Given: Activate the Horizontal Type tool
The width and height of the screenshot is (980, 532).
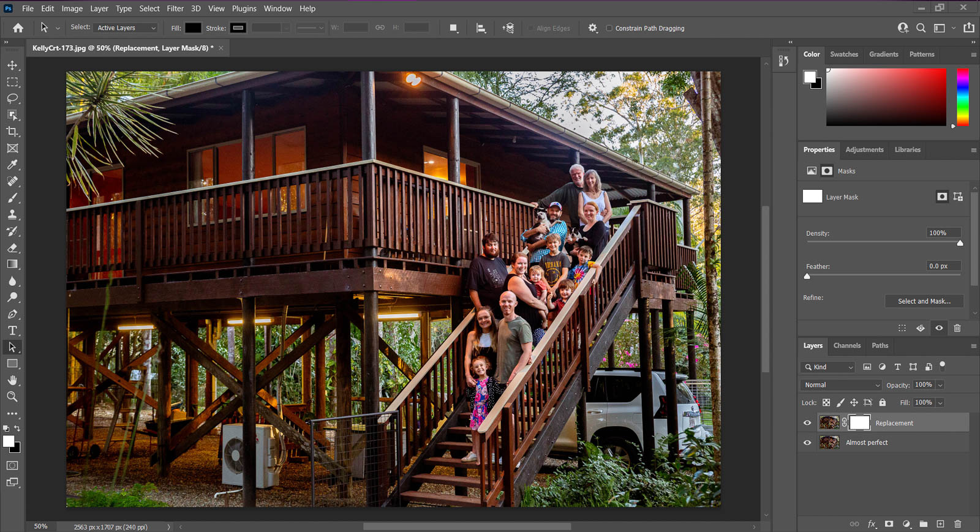Looking at the screenshot, I should click(x=12, y=331).
